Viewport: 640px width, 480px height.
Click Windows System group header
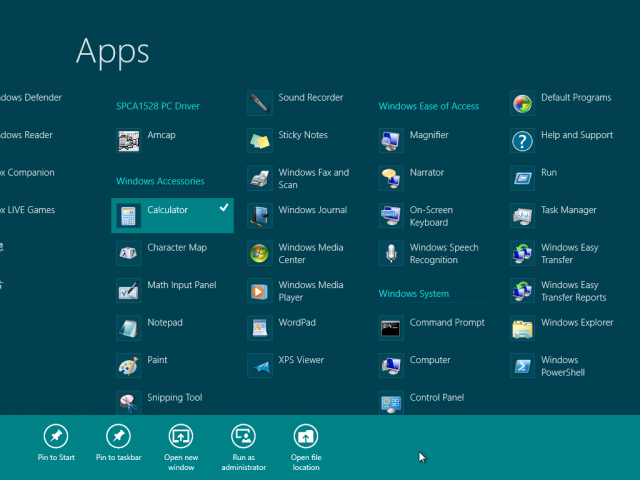413,294
